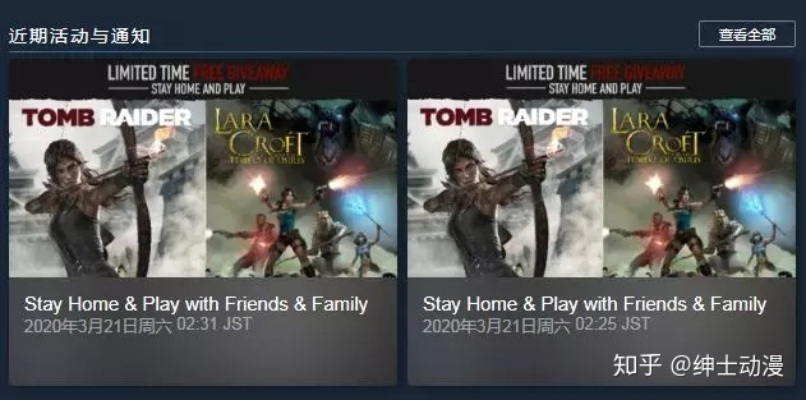Open Tomb Raider cover art in 02:31 JST card
Image resolution: width=806 pixels, height=400 pixels.
tap(107, 188)
